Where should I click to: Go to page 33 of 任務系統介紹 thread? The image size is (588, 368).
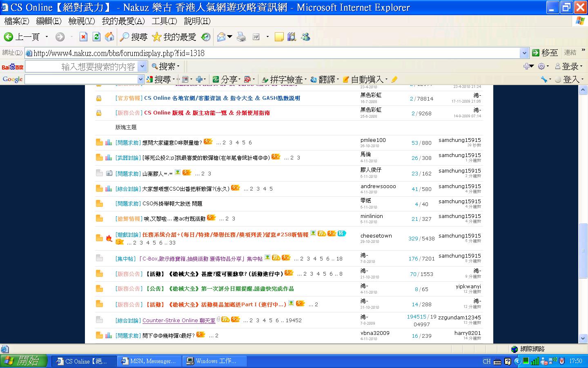[172, 242]
